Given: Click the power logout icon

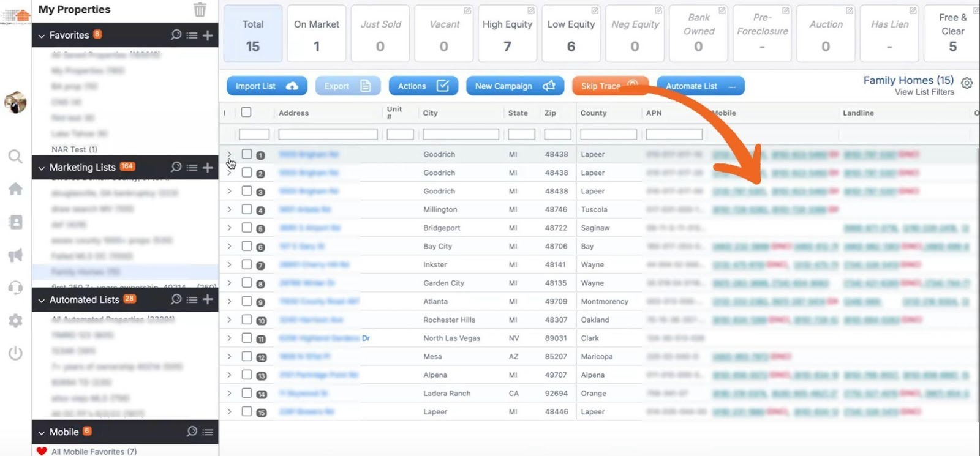Looking at the screenshot, I should click(x=15, y=353).
